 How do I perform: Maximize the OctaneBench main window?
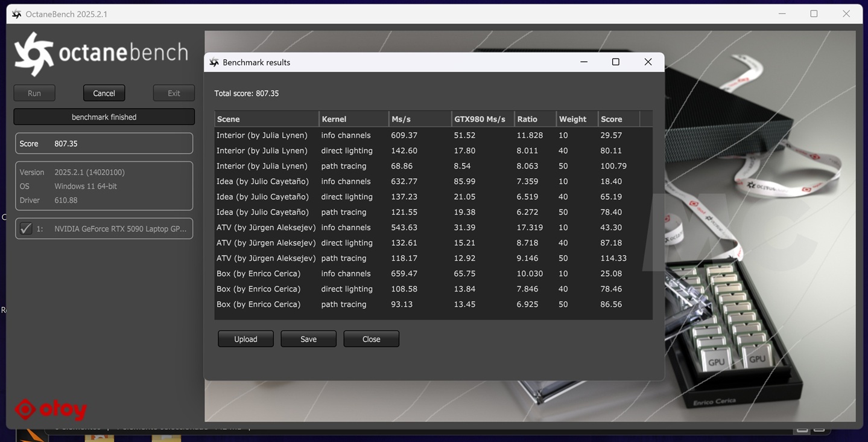[814, 14]
